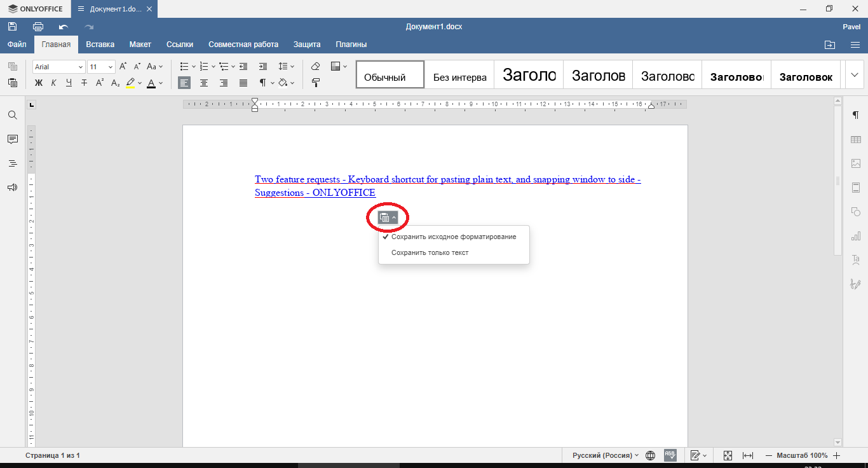868x468 pixels.
Task: Apply the Обычный style
Action: [x=390, y=74]
